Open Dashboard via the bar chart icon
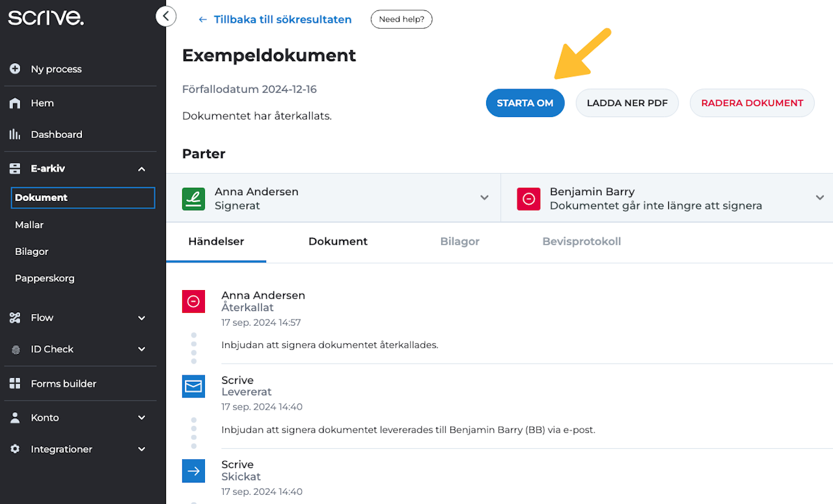 pyautogui.click(x=15, y=135)
